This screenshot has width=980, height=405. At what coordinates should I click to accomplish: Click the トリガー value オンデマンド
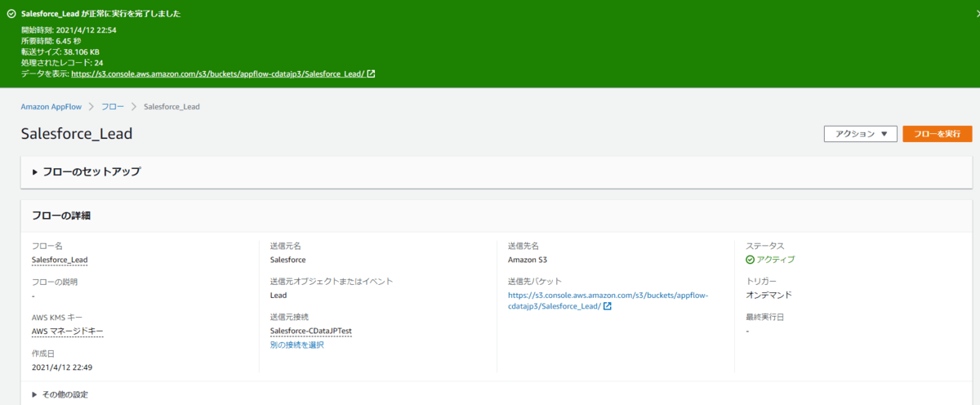click(768, 296)
